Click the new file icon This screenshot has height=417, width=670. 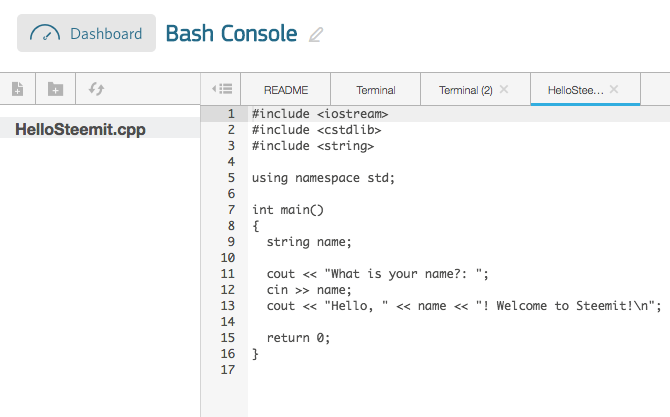point(17,89)
